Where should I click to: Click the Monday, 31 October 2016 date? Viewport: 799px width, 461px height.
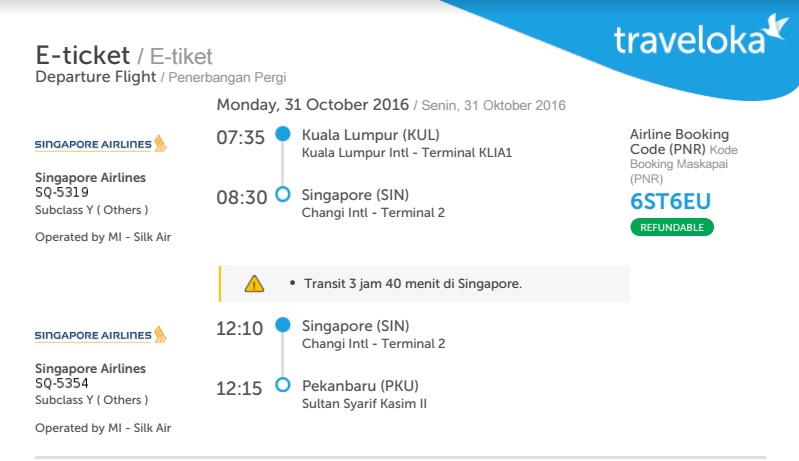coord(313,105)
